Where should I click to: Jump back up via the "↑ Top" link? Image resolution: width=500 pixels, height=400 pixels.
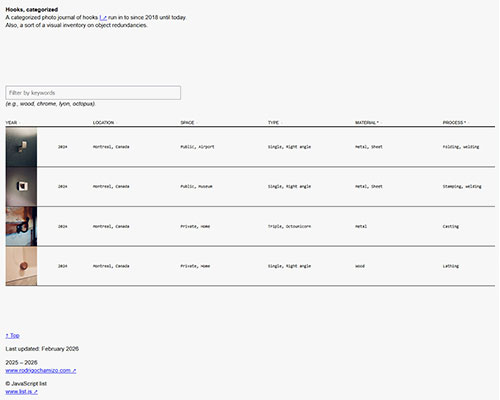13,336
